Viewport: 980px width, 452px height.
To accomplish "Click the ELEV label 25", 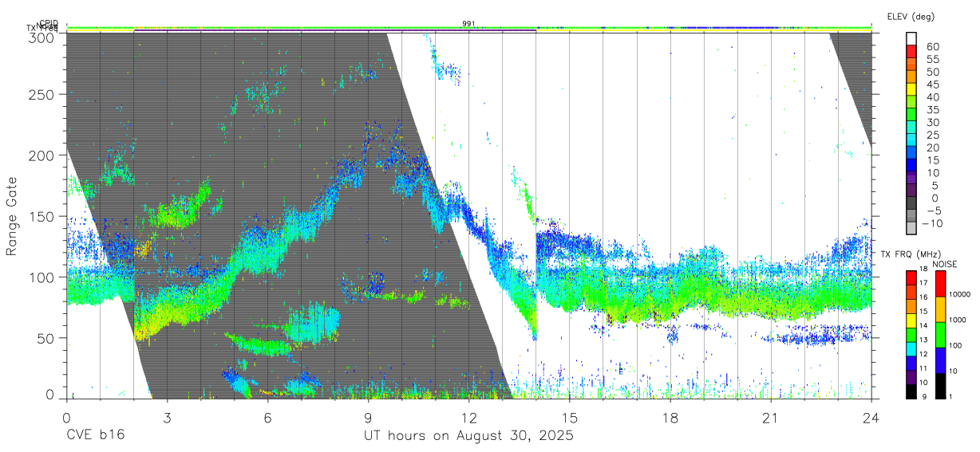I will [x=932, y=135].
